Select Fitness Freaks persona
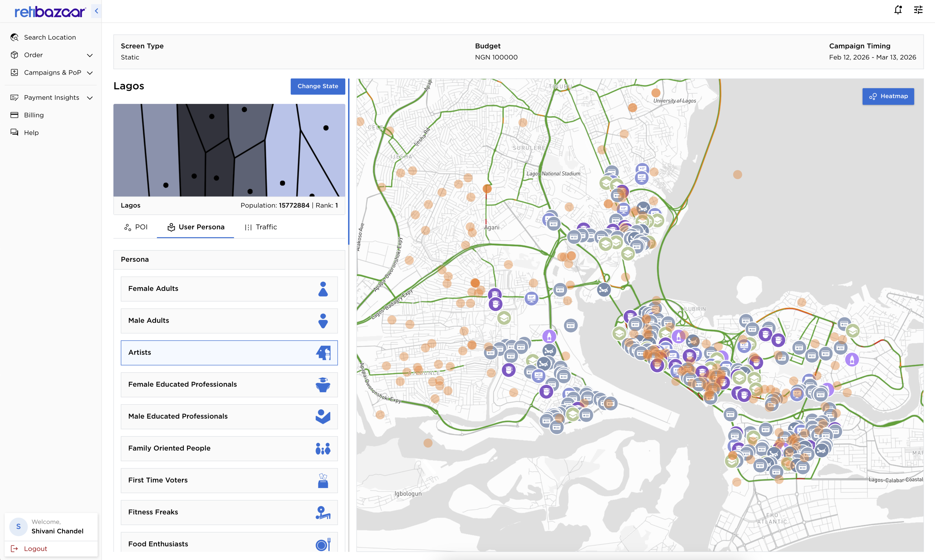This screenshot has height=560, width=935. pos(229,512)
